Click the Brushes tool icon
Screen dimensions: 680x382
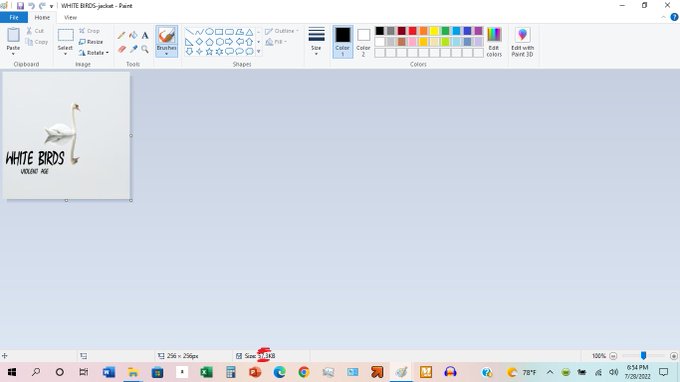(167, 36)
